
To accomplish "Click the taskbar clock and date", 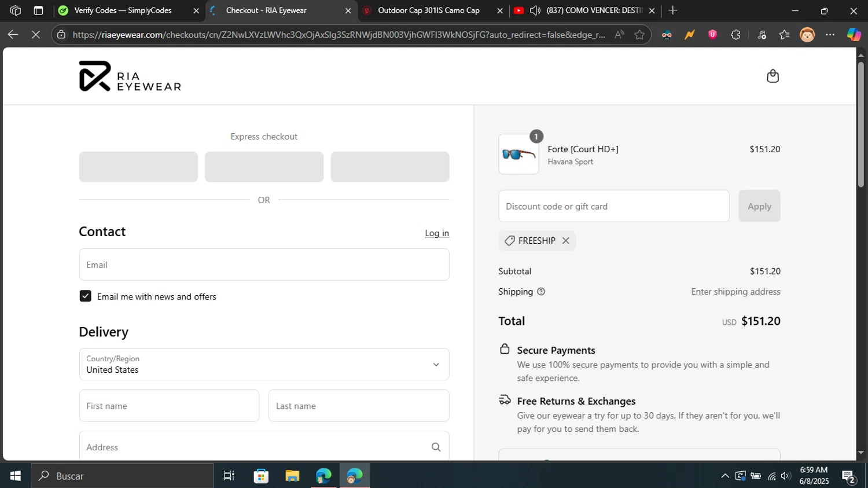I will point(814,476).
